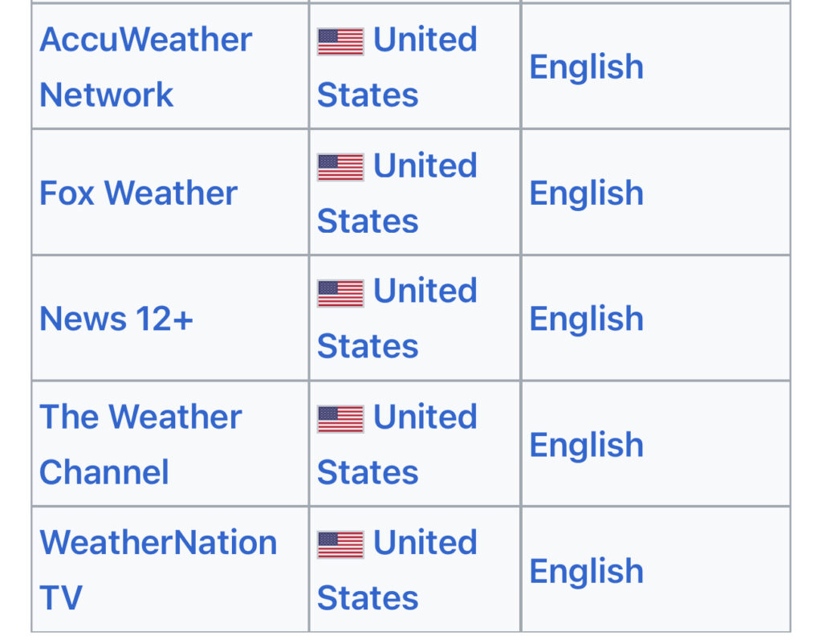Click English in The Weather Channel row
Screen dimensions: 822x644
pyautogui.click(x=586, y=445)
